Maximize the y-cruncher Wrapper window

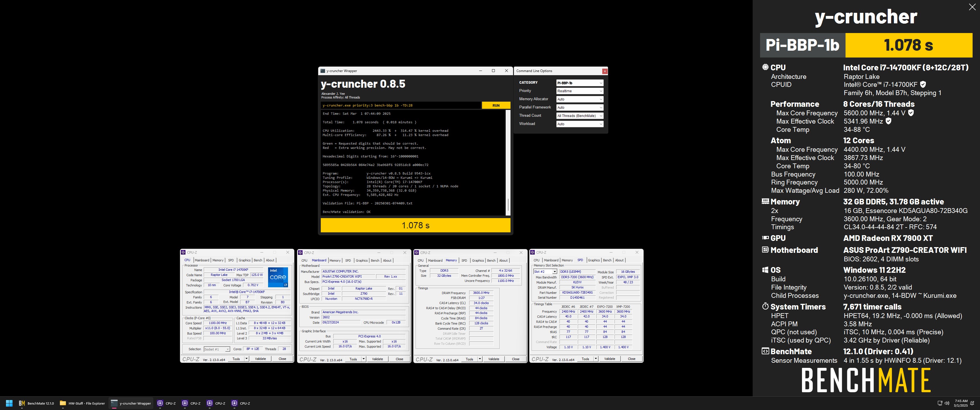(493, 71)
